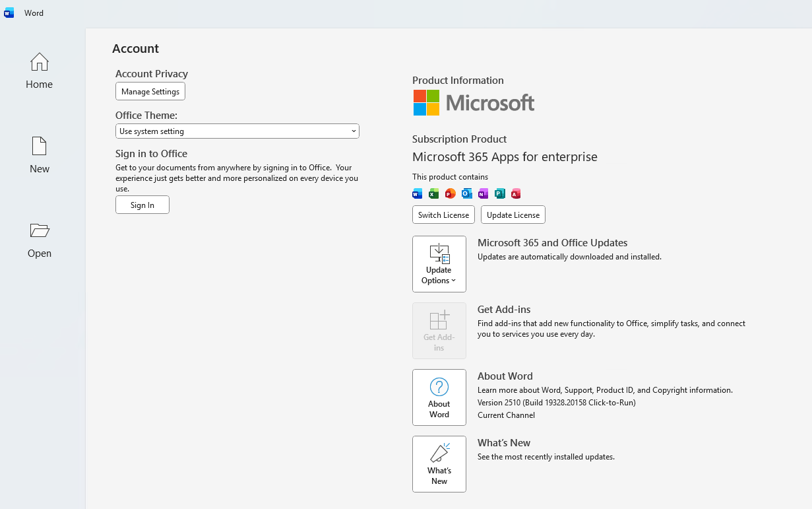
Task: Click the 'Learn more about Word, Support' description
Action: click(x=605, y=390)
